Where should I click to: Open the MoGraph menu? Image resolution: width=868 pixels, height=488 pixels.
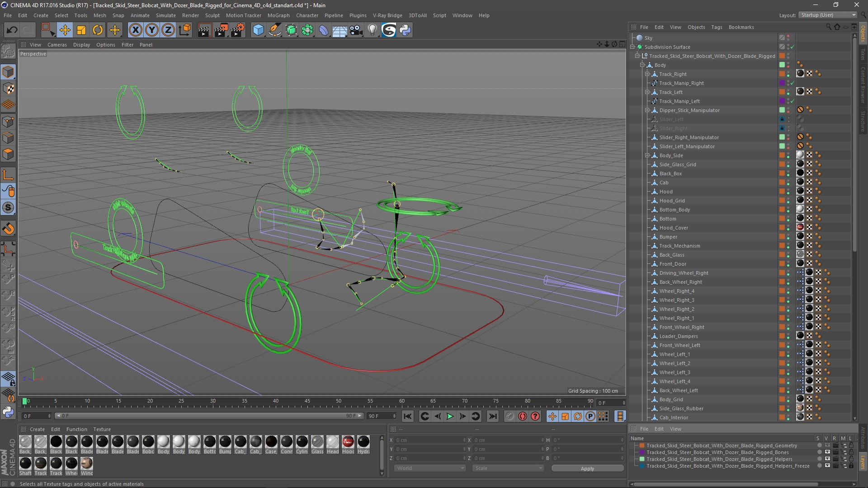278,15
